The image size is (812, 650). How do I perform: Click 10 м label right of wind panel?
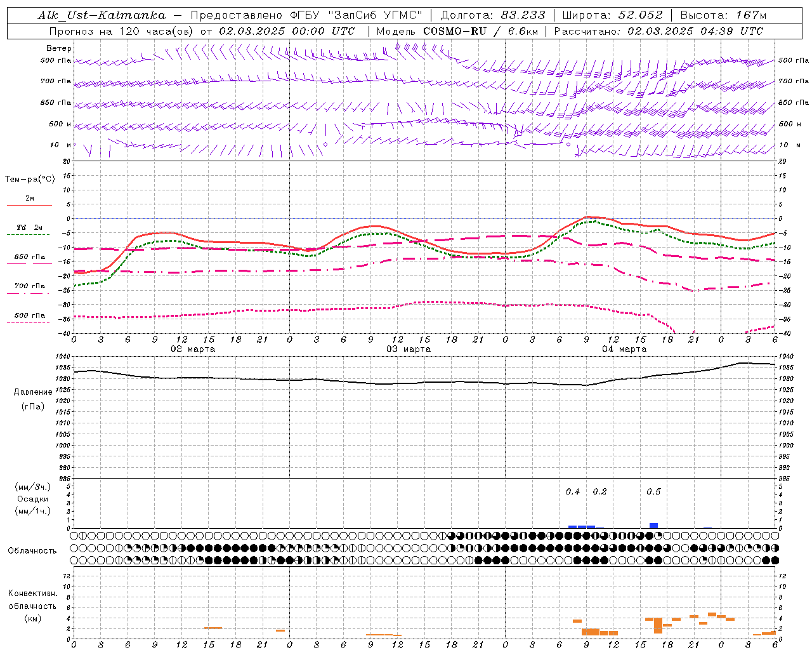790,145
